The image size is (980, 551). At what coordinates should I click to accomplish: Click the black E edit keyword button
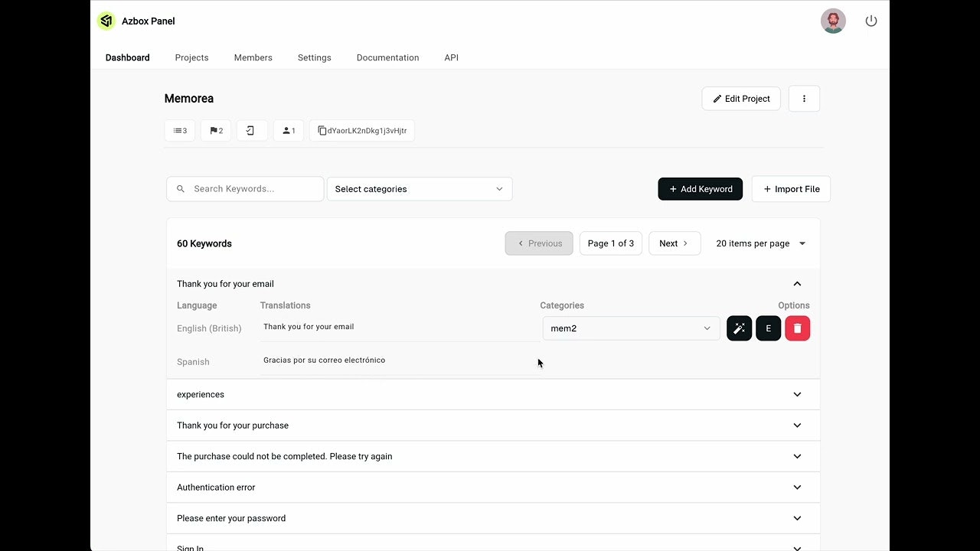point(768,328)
